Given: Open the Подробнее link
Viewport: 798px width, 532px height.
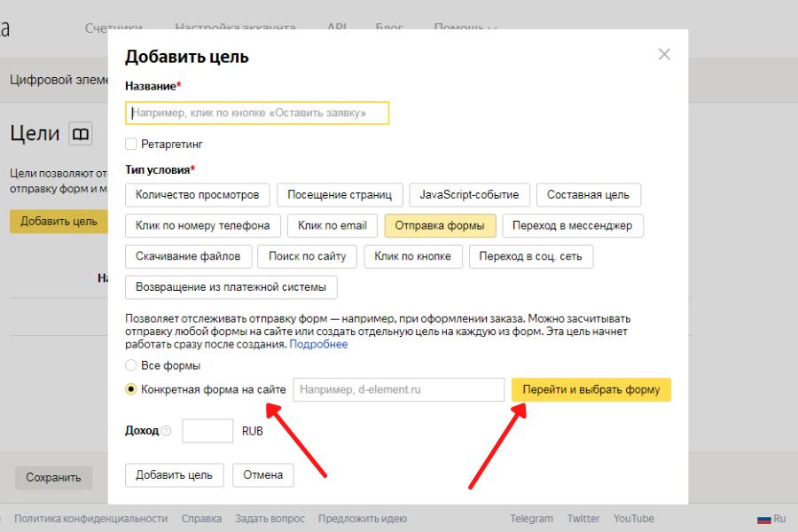Looking at the screenshot, I should pos(318,344).
